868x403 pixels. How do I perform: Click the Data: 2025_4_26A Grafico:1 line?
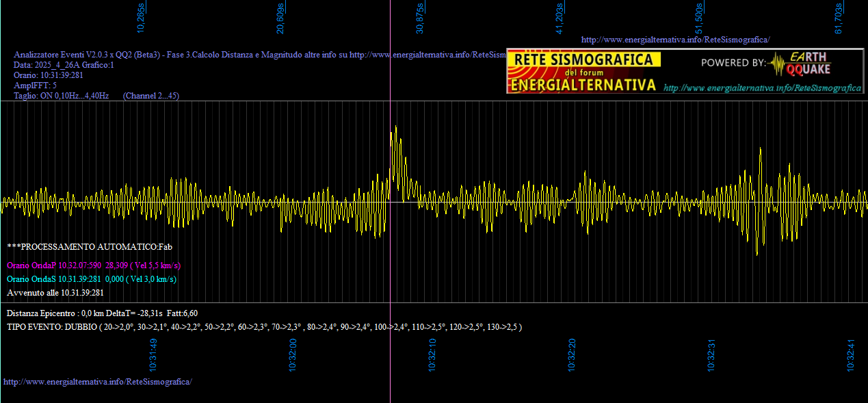tap(64, 65)
